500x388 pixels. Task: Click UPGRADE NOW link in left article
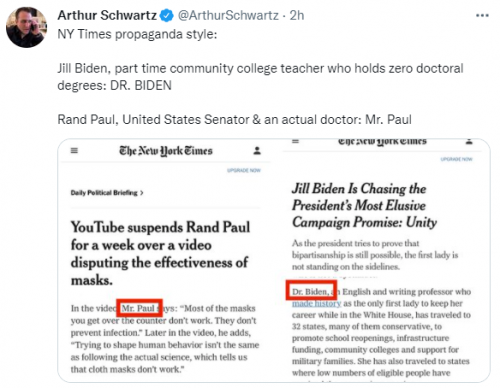click(244, 170)
